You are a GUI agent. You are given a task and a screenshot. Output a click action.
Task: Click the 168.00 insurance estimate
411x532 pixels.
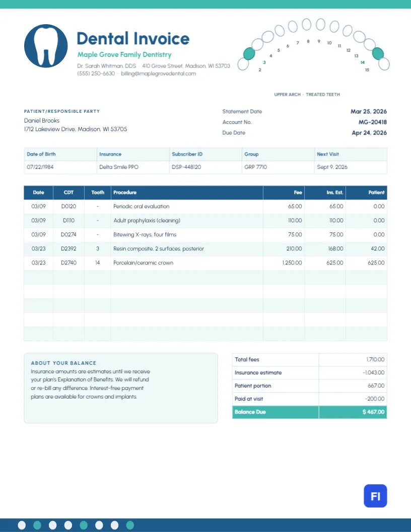tap(336, 249)
